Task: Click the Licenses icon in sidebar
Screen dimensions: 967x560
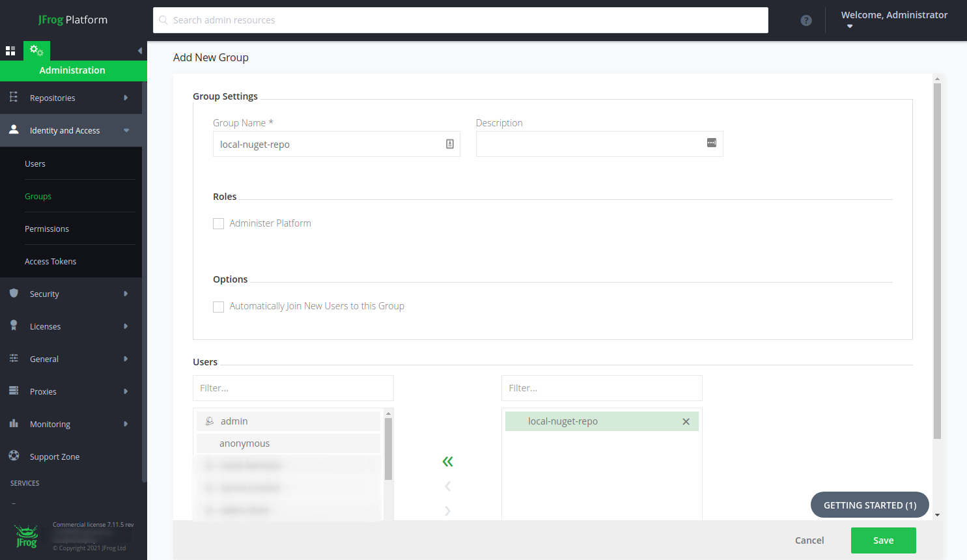Action: click(13, 326)
